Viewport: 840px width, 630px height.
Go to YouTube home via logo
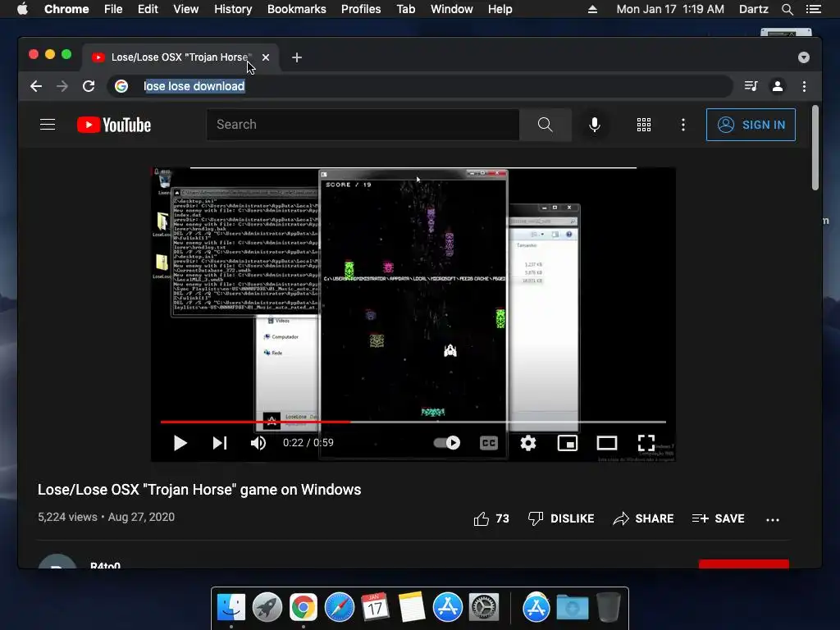click(x=114, y=125)
